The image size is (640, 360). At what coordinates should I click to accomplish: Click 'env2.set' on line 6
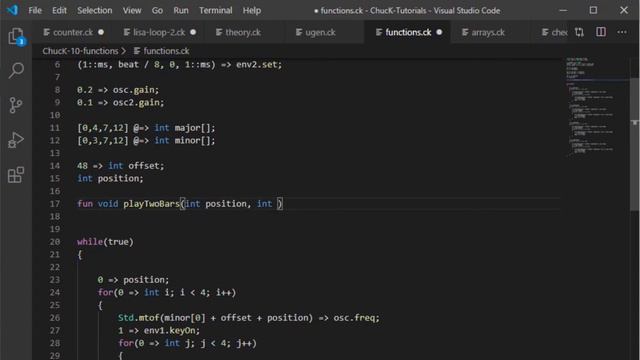click(x=256, y=64)
